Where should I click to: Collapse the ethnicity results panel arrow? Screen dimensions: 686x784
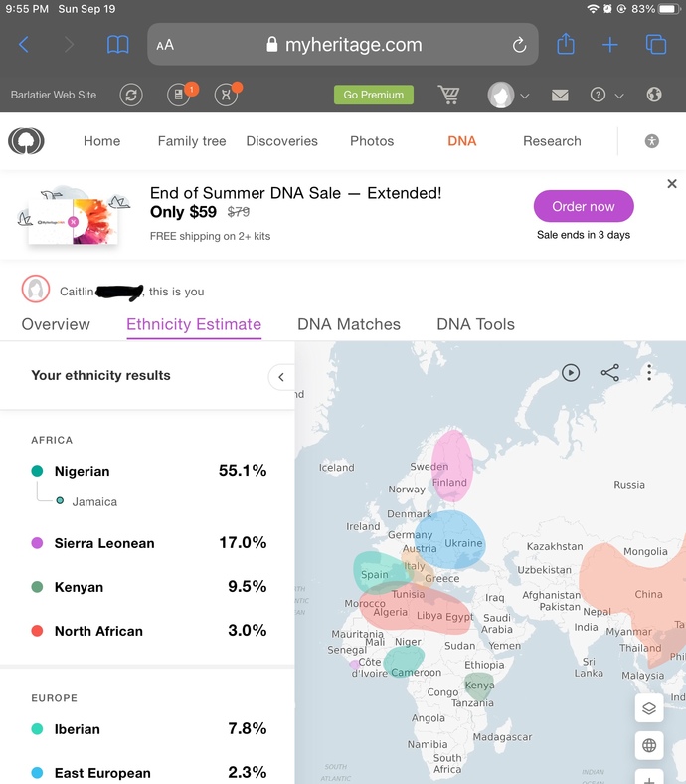281,377
